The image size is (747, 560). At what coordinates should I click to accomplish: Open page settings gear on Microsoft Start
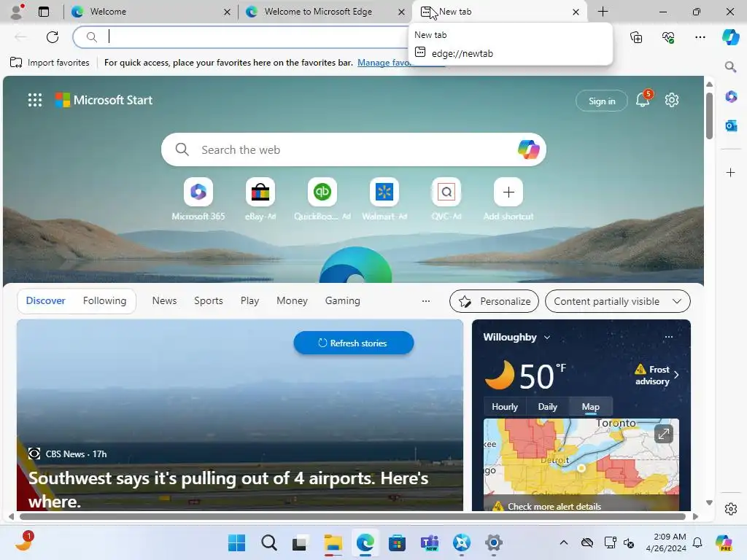coord(672,100)
